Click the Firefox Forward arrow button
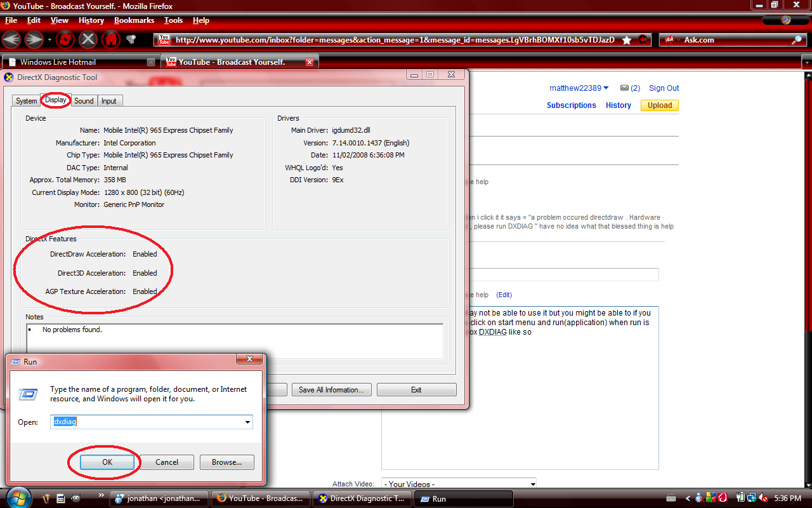This screenshot has height=508, width=812. (x=34, y=39)
